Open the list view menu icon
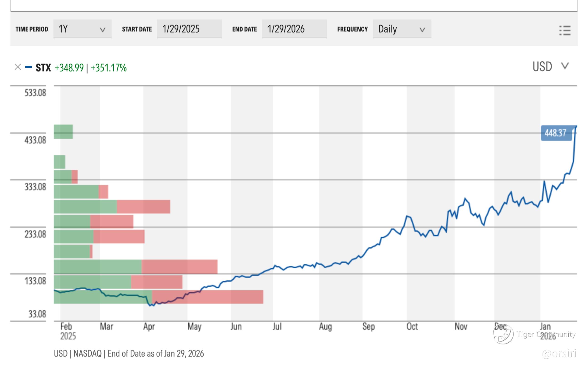588x367 pixels. point(564,31)
